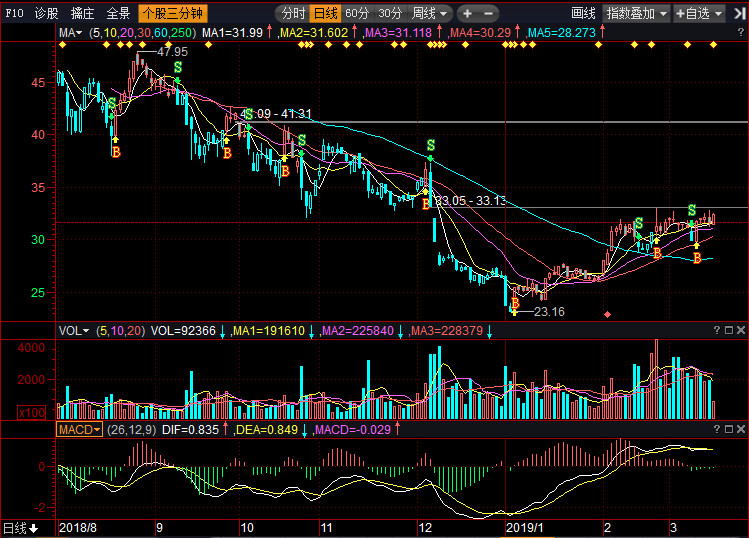The image size is (749, 538).
Task: Open help for the VOL indicator
Action: (x=717, y=330)
